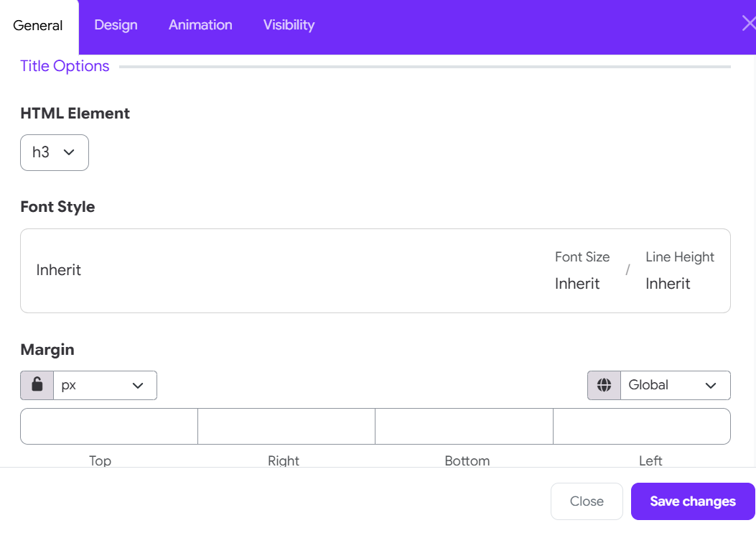The image size is (756, 533).
Task: Click the Font Style label
Action: pyautogui.click(x=58, y=207)
